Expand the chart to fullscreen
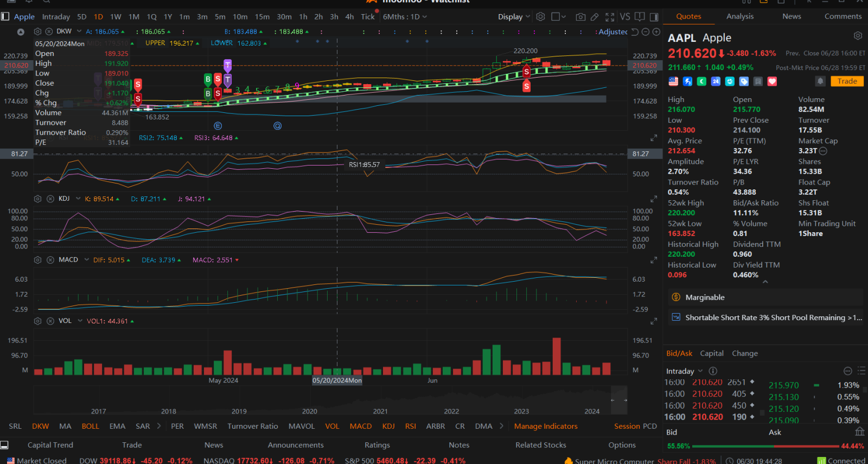The height and width of the screenshot is (464, 868). pyautogui.click(x=610, y=17)
